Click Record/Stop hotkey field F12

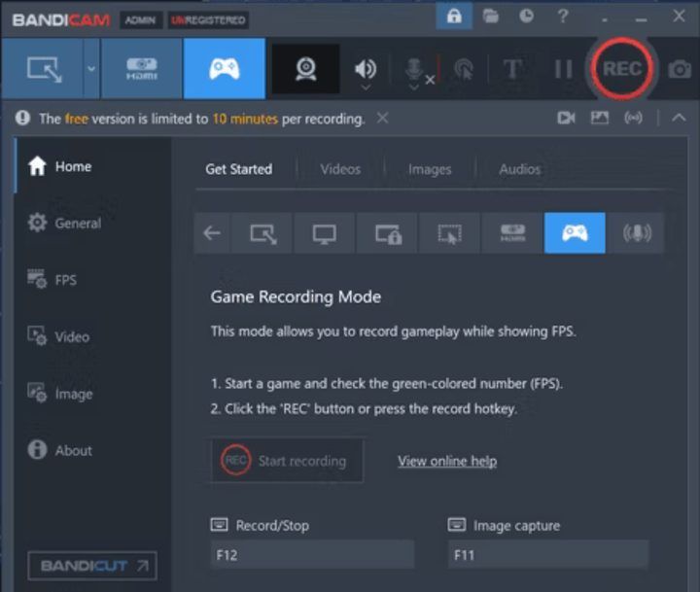(312, 554)
